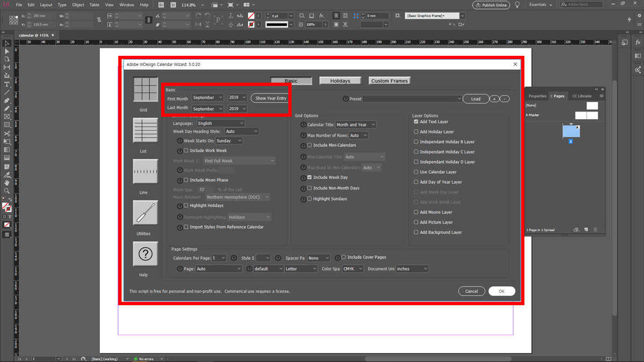Viewport: 644px width, 362px height.
Task: Check the Highlight Sundays box
Action: click(310, 199)
